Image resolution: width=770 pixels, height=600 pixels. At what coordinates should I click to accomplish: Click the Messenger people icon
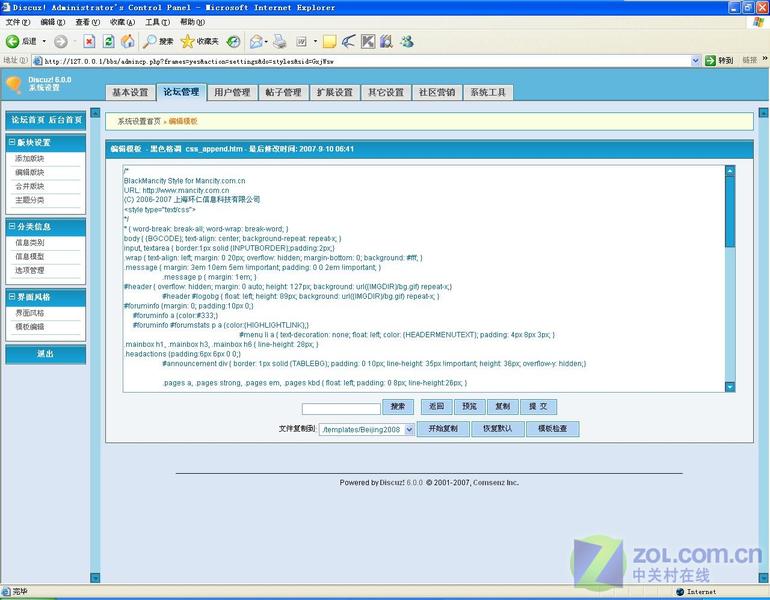click(x=406, y=42)
